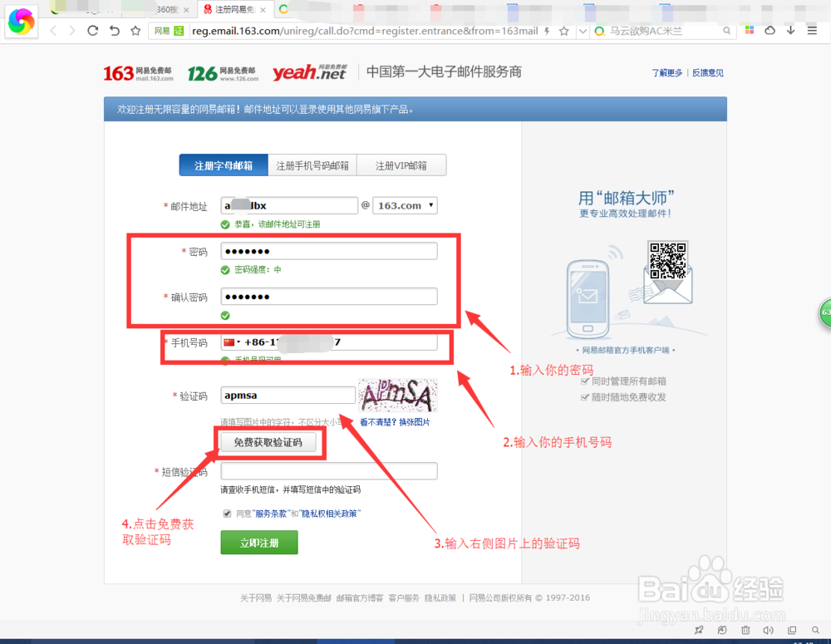Open the 关于网易 footer link
The width and height of the screenshot is (831, 644).
[256, 598]
